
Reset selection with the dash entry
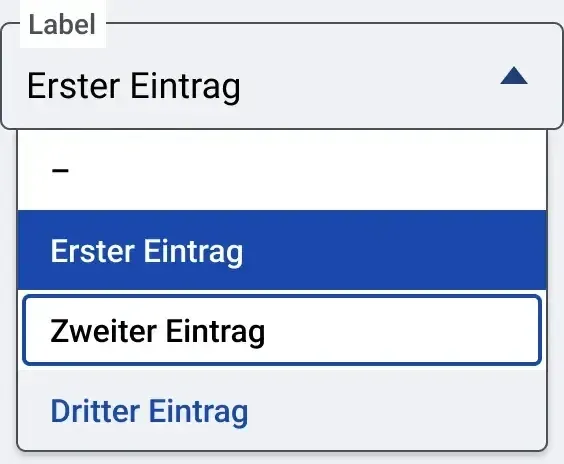point(282,170)
